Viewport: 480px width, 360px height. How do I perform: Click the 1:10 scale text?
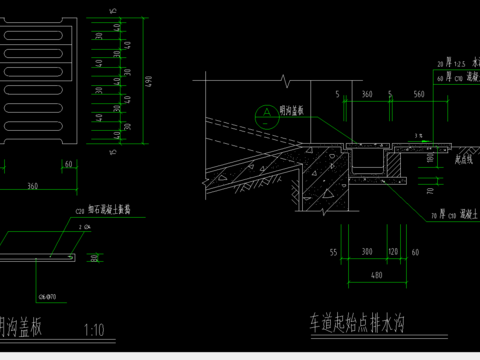[94, 330]
